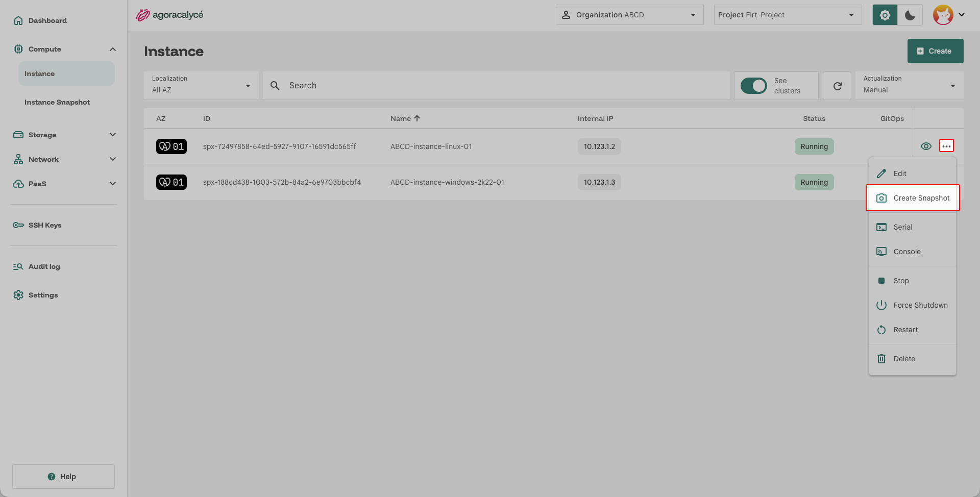Refresh the instance list
Image resolution: width=980 pixels, height=497 pixels.
click(x=837, y=86)
